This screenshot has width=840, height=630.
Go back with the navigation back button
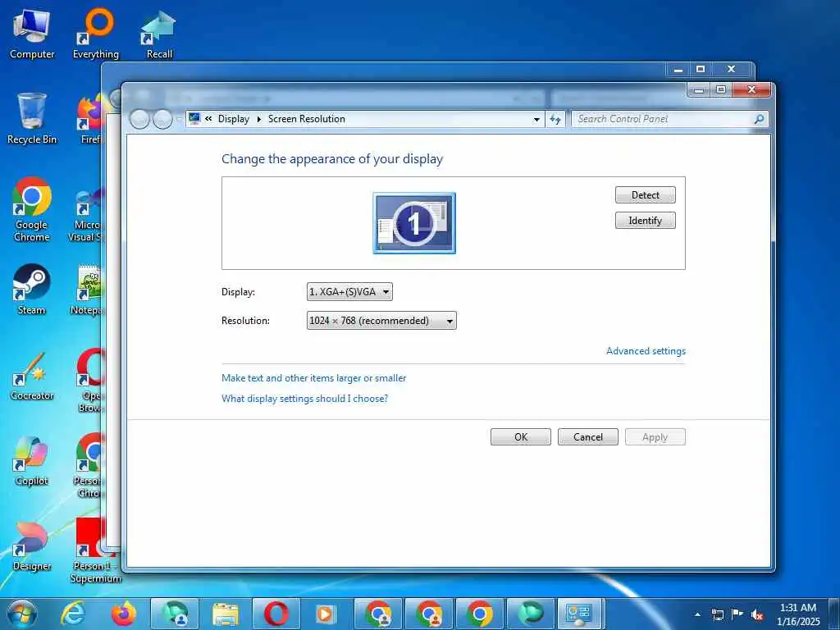tap(139, 119)
